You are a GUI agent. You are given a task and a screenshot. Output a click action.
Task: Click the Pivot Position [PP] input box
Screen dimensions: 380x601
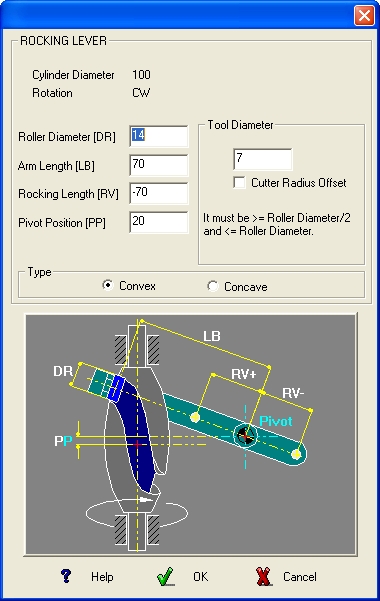click(159, 222)
